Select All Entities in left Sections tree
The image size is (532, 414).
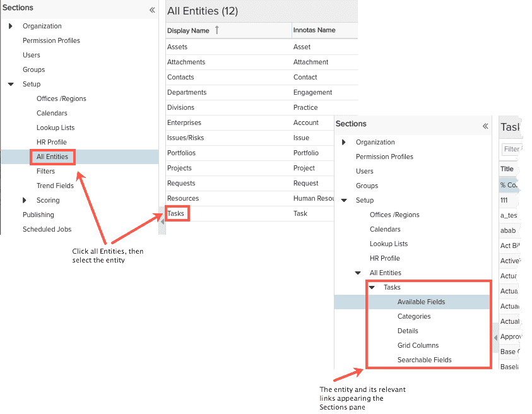(x=52, y=157)
